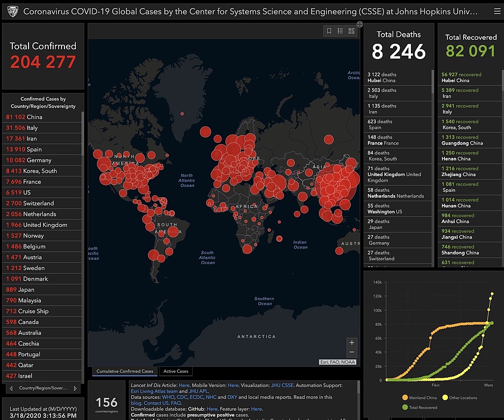Screen dimensions: 504x420
Task: Toggle Total Recovered legend series
Action: (419, 408)
